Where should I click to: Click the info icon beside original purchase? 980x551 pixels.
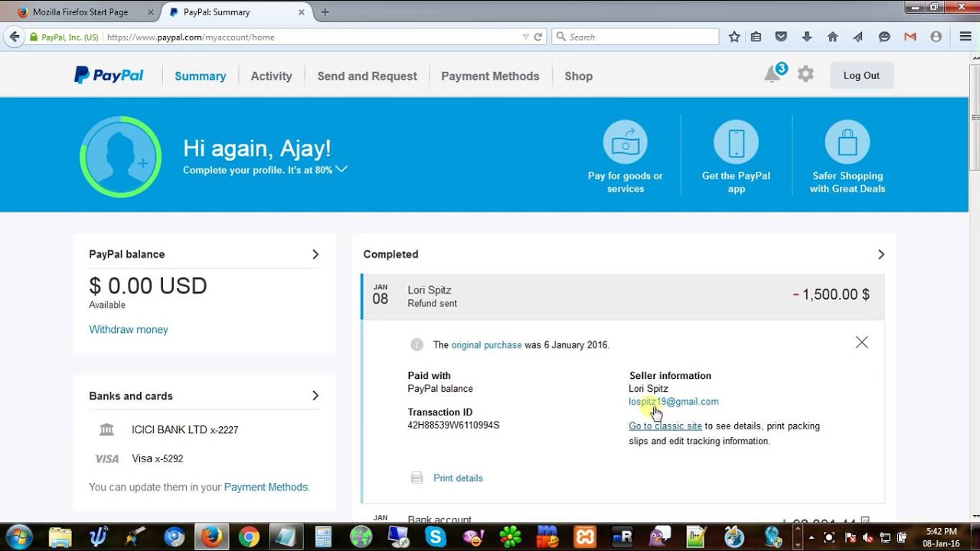click(x=417, y=344)
